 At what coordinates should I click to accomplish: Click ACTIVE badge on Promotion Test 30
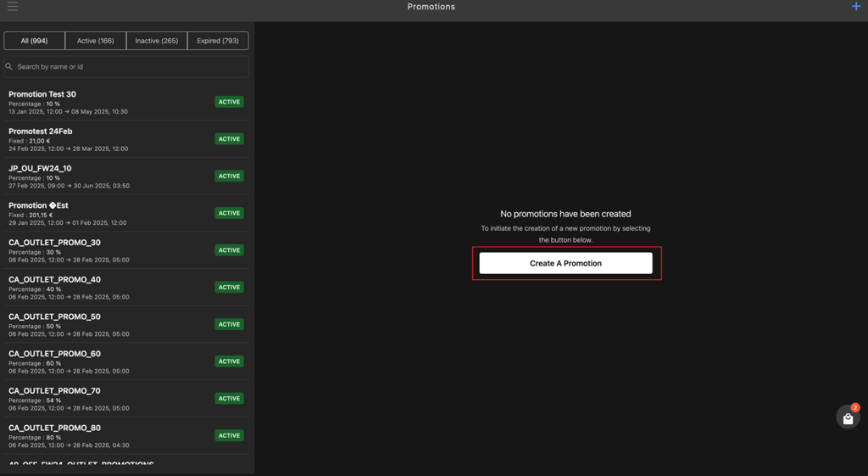coord(229,102)
